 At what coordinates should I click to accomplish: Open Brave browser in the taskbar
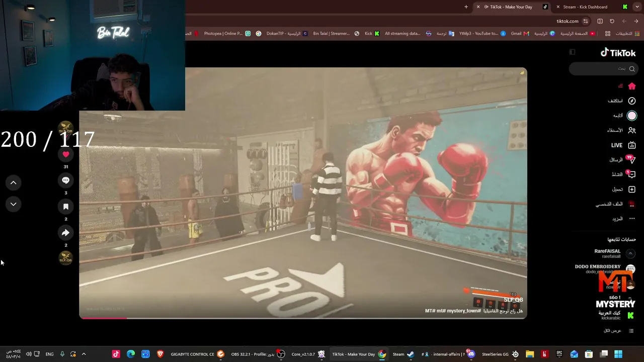[160, 354]
